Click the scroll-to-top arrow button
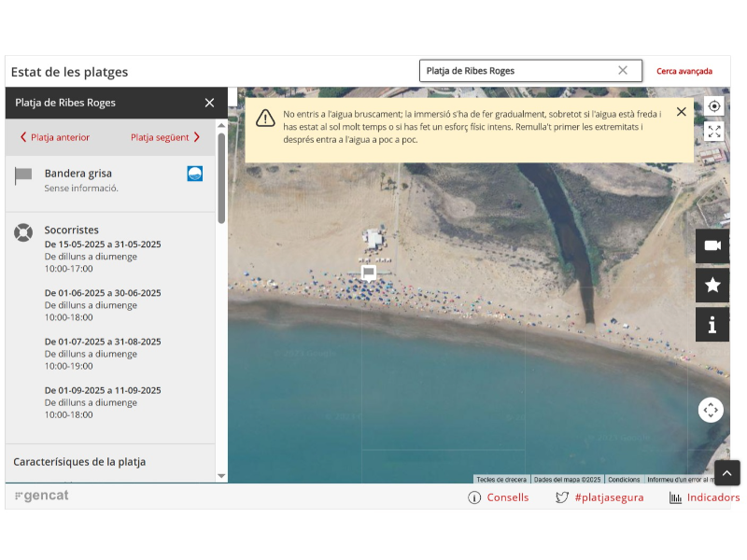The height and width of the screenshot is (560, 747). [727, 472]
